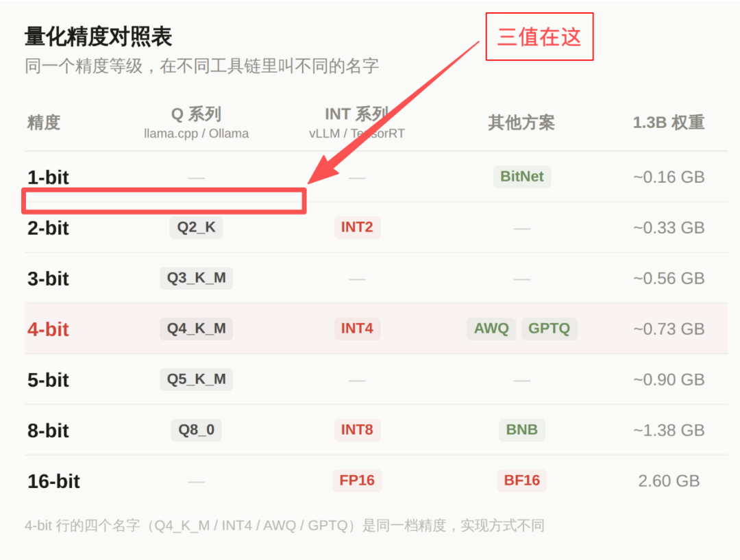
Task: Select the "~0.73 GB" weight value
Action: [669, 329]
